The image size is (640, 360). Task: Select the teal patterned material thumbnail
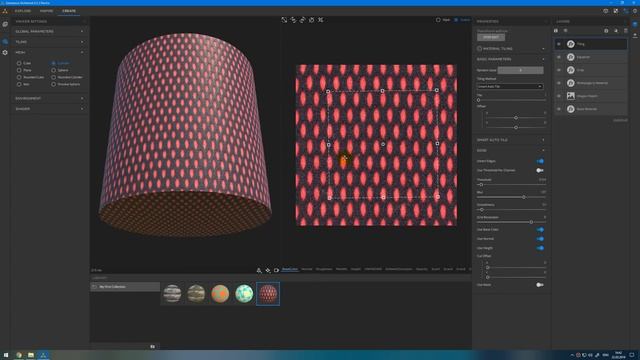(244, 293)
